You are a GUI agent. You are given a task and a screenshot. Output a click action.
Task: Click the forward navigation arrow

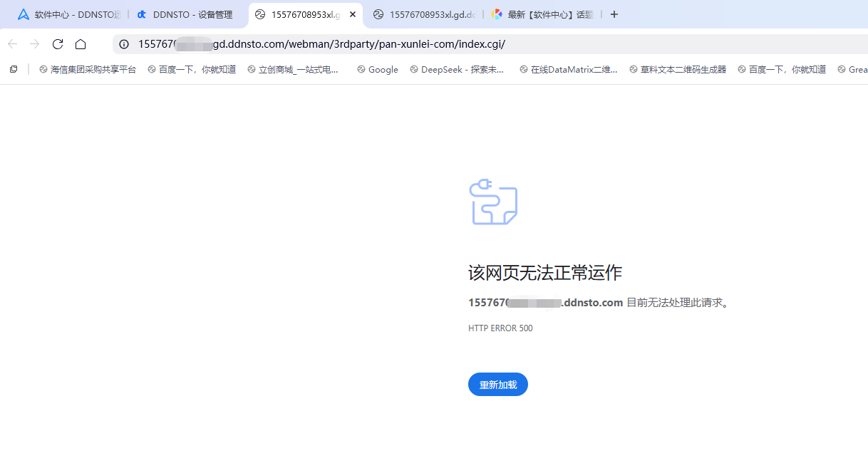34,44
